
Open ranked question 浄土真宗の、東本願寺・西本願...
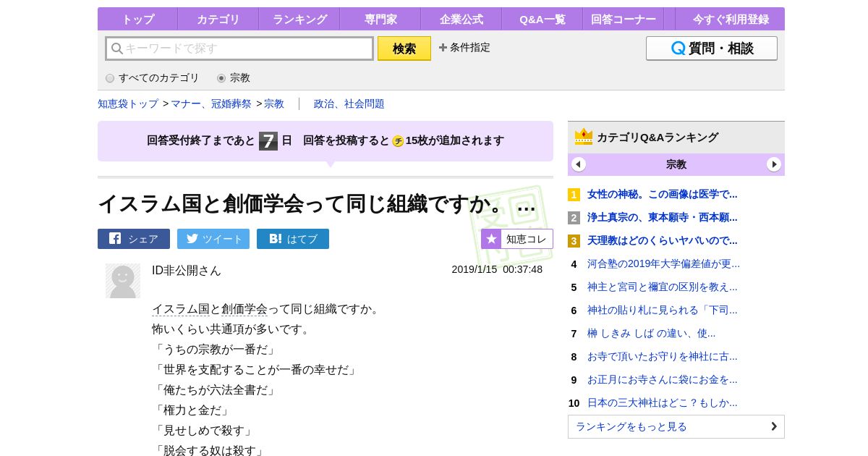coord(663,217)
